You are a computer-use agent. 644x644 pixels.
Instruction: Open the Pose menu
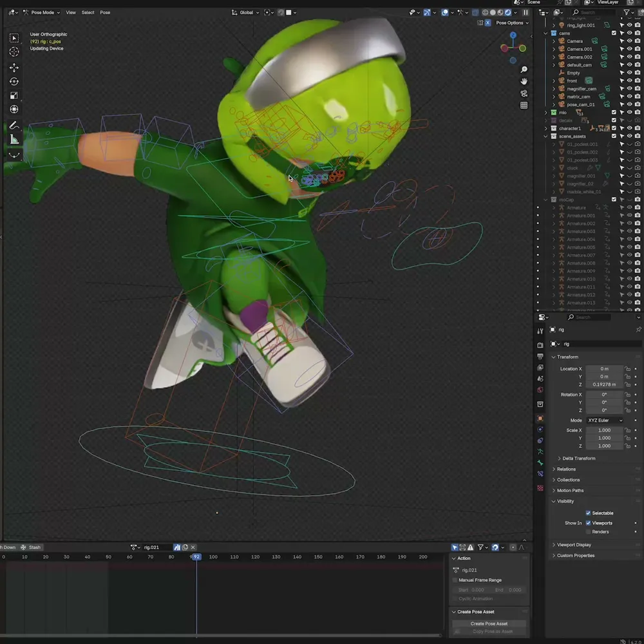(105, 12)
